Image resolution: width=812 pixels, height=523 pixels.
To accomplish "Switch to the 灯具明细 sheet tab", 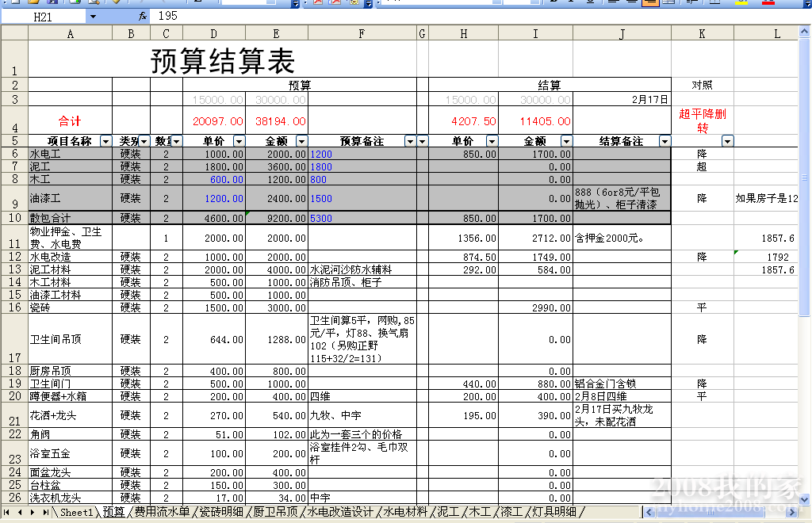I will click(x=554, y=513).
